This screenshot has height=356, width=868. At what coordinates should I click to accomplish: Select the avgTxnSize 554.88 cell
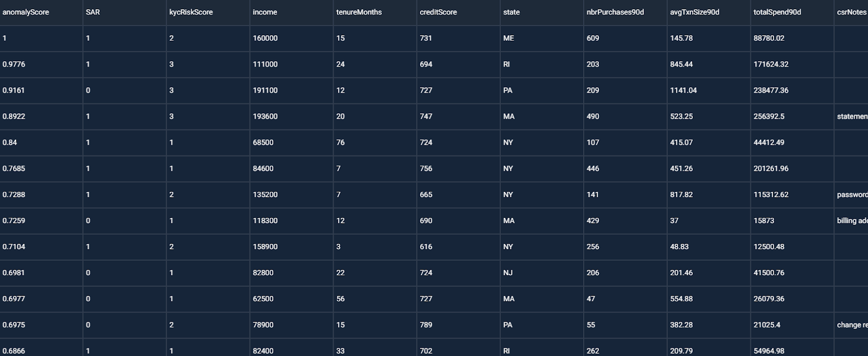(x=709, y=299)
